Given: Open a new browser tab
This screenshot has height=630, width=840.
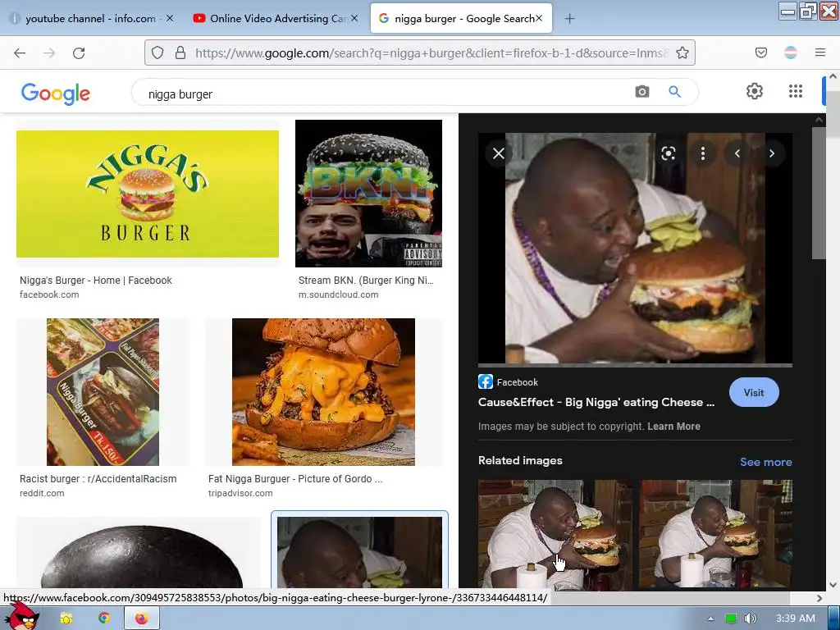Looking at the screenshot, I should [x=569, y=19].
